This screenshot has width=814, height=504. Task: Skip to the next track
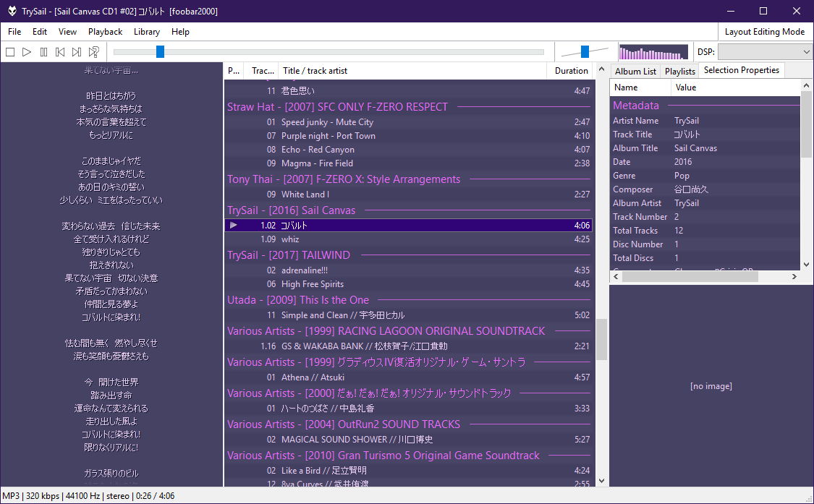77,52
